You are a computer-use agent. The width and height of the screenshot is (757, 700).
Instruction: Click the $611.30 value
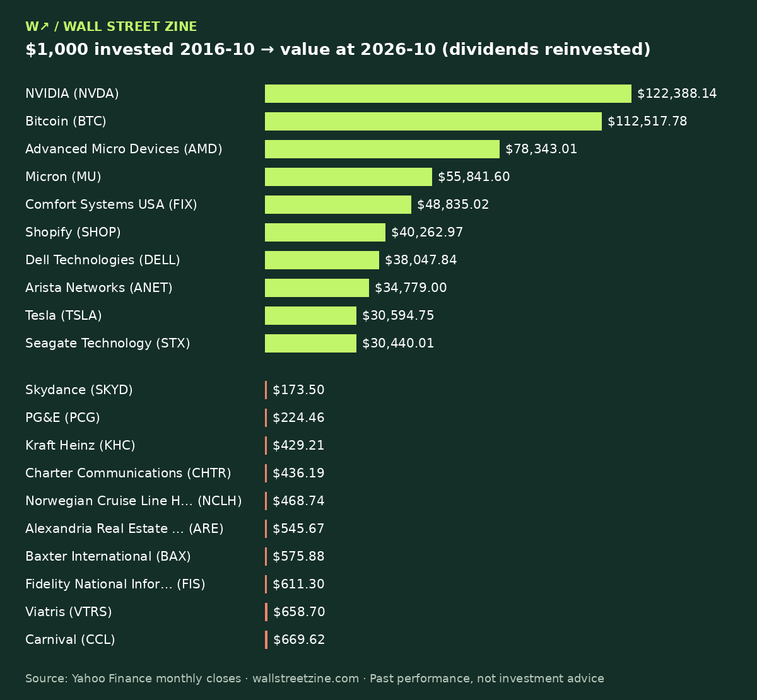coord(298,585)
